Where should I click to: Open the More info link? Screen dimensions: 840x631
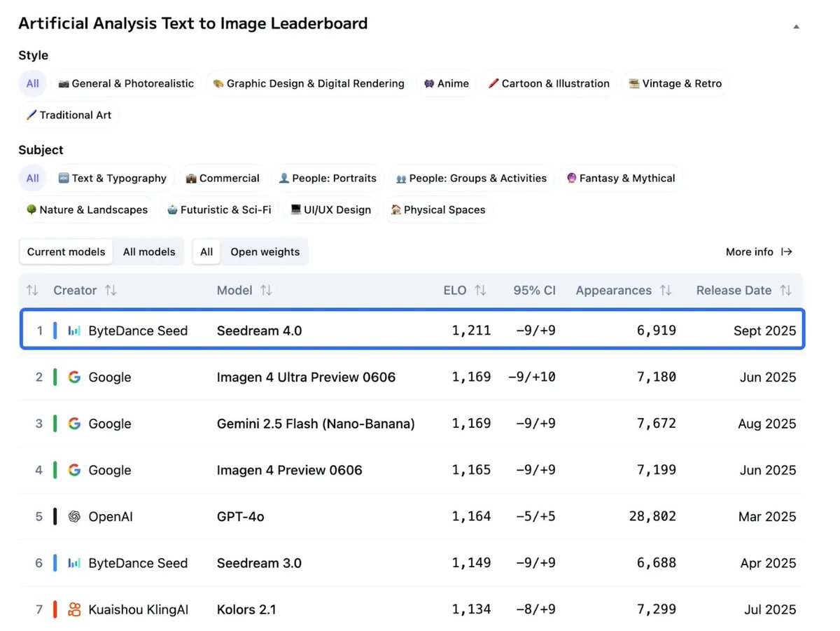[759, 251]
